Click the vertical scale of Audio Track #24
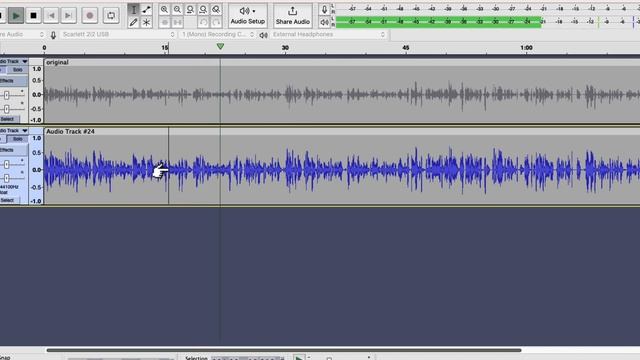640x360 pixels. point(36,169)
